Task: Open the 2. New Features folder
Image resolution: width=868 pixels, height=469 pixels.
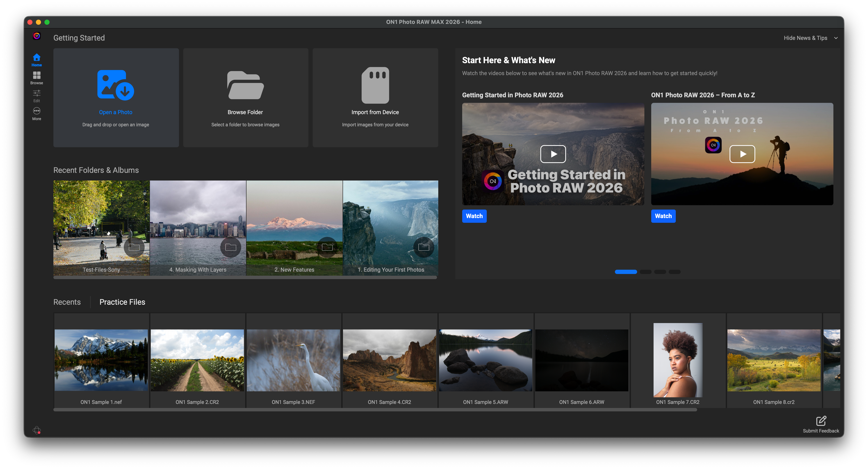Action: pyautogui.click(x=294, y=228)
